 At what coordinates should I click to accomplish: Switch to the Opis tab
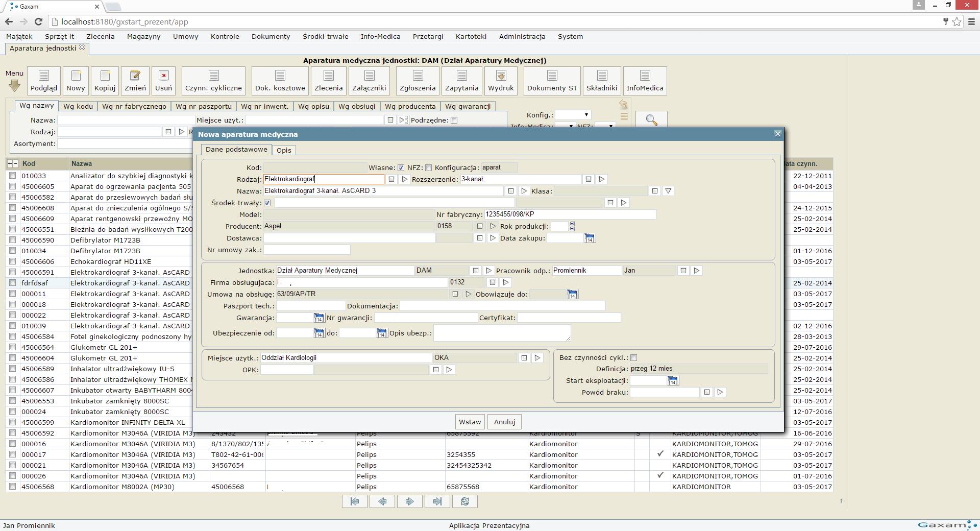tap(284, 150)
